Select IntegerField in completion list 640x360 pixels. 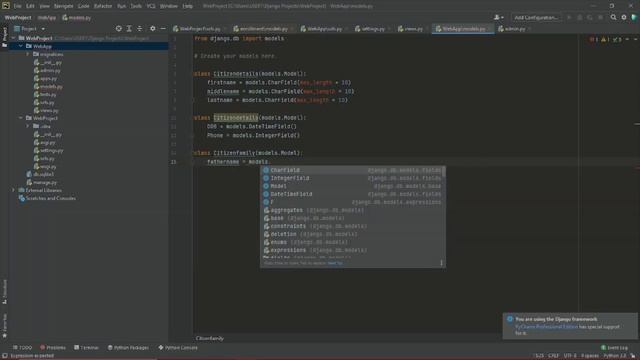[x=352, y=178]
